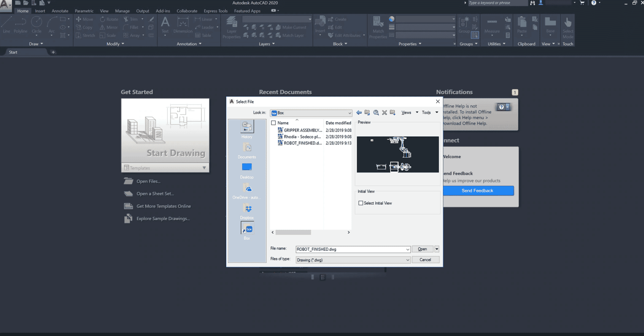644x336 pixels.
Task: Check the Name column select-all checkbox
Action: (273, 123)
